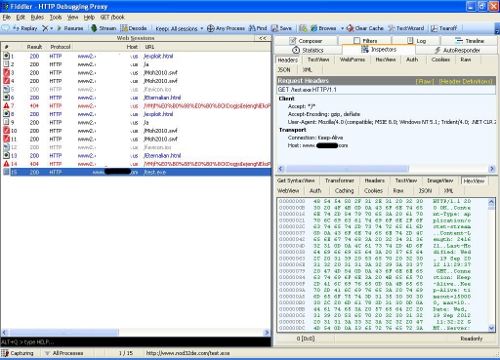Open the Help menu
Viewport: 500px width, 360px height.
click(x=89, y=17)
